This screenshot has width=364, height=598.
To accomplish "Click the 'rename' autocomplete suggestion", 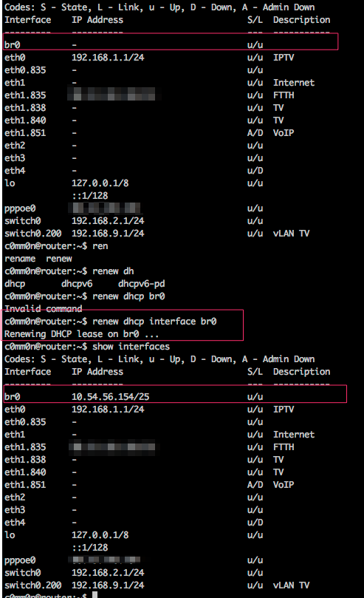I will tap(20, 259).
